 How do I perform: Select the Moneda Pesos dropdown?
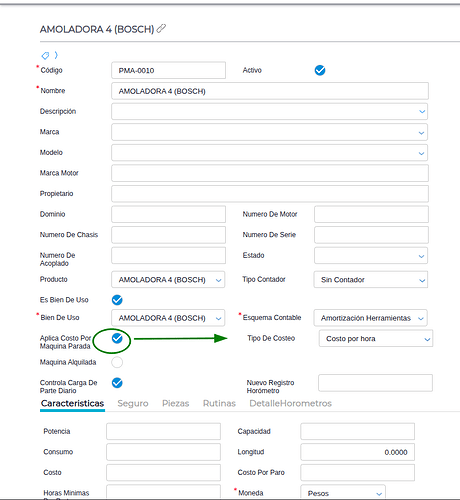[343, 493]
